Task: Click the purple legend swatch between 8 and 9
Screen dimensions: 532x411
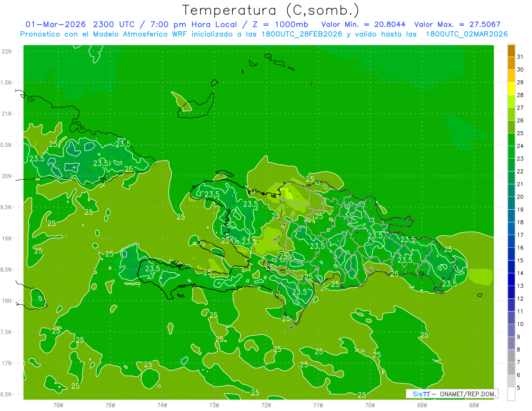Action: tap(511, 343)
